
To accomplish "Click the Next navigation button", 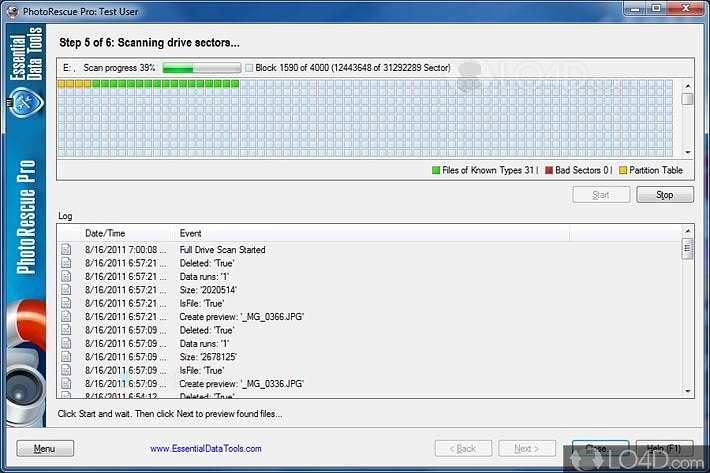I will [527, 449].
